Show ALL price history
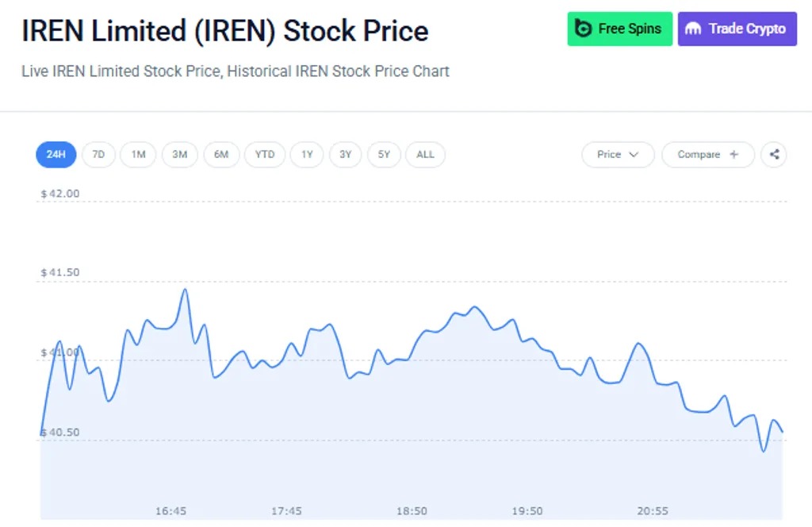Image resolution: width=812 pixels, height=527 pixels. click(x=425, y=155)
